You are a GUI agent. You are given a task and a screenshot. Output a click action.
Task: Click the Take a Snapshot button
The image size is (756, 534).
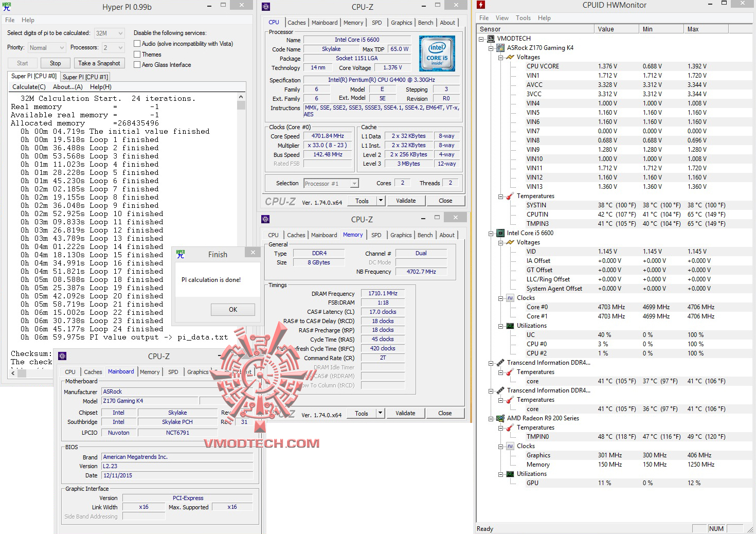click(x=99, y=63)
